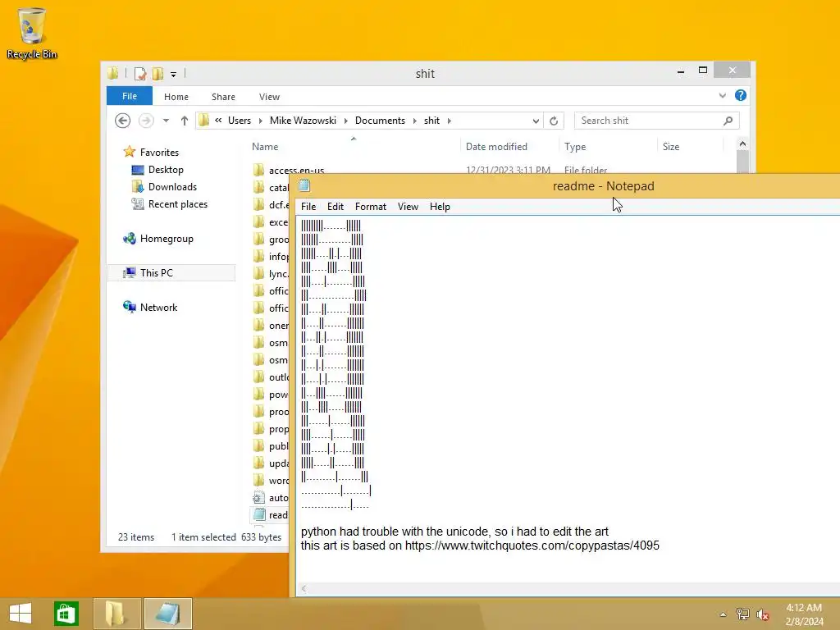
Task: Refresh the shit folder view
Action: [x=554, y=121]
